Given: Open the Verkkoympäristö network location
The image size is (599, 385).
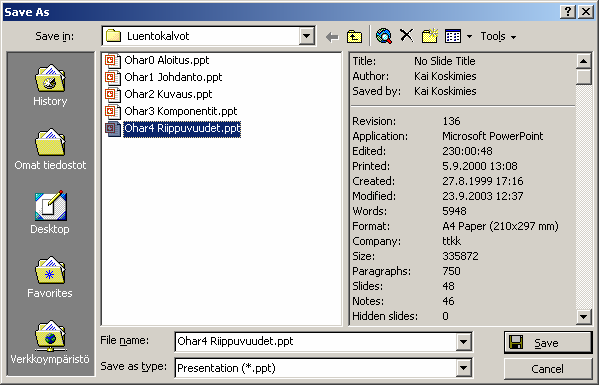Looking at the screenshot, I should pyautogui.click(x=50, y=342).
